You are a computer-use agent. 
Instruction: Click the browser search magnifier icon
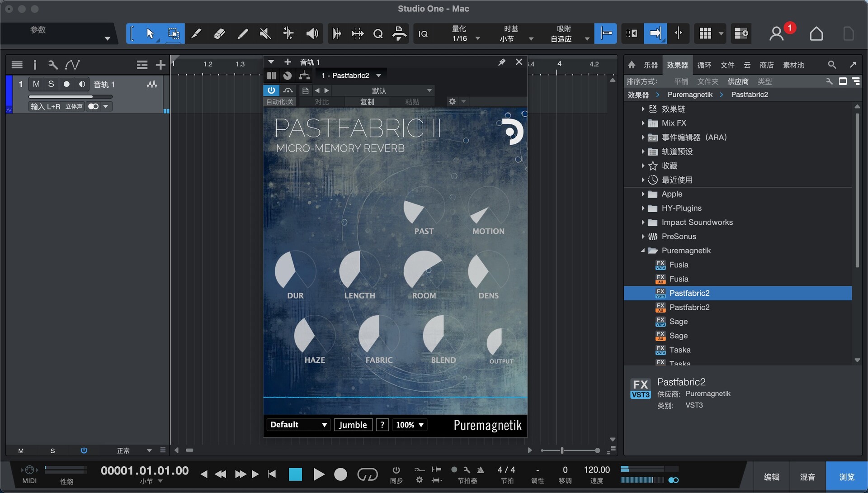pos(832,65)
